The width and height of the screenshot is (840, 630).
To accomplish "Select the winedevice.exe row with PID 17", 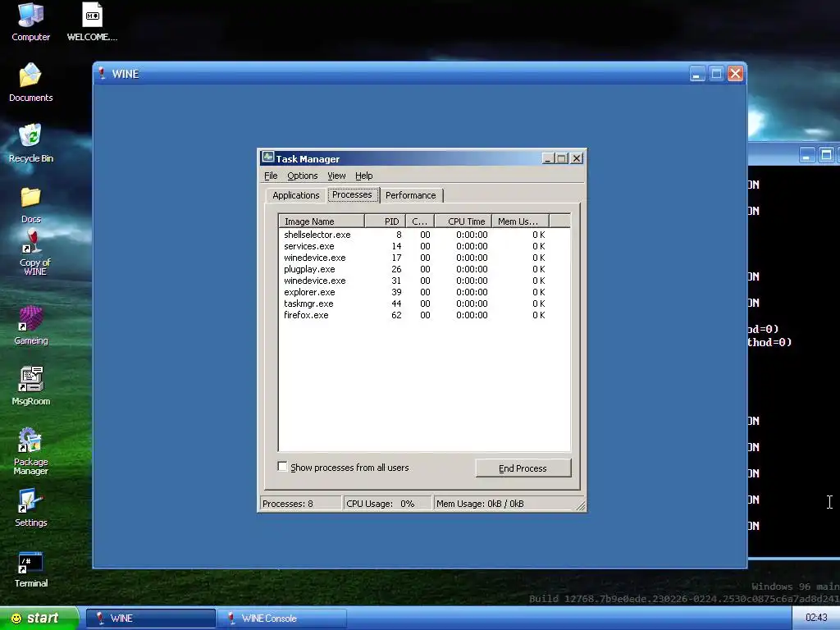I will tap(424, 258).
